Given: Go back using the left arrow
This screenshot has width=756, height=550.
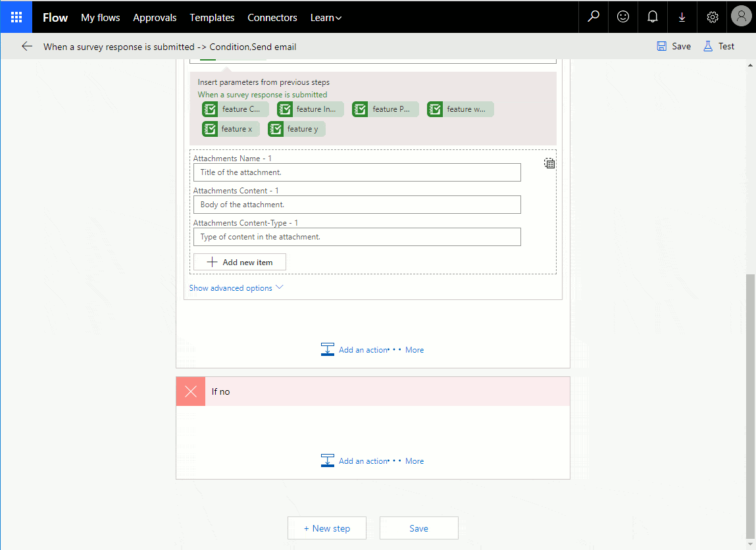Looking at the screenshot, I should tap(27, 46).
